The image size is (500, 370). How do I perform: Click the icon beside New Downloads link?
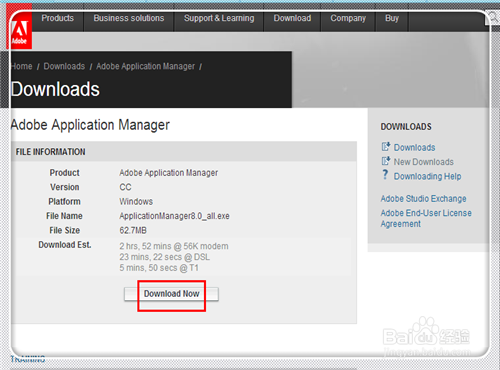(x=386, y=161)
